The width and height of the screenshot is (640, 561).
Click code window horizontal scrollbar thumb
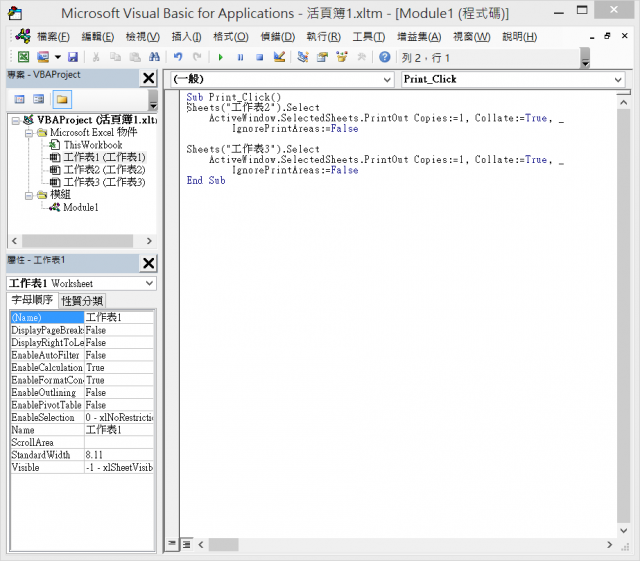[x=224, y=545]
